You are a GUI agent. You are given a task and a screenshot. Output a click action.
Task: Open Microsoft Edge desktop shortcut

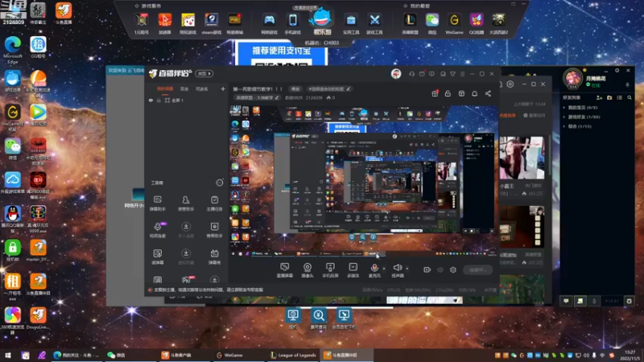(13, 50)
